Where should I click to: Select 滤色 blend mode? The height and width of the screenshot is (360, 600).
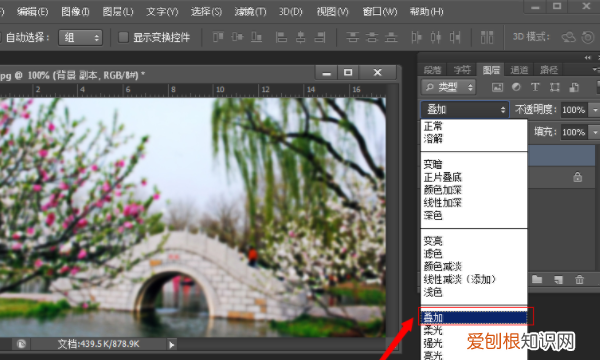(474, 254)
